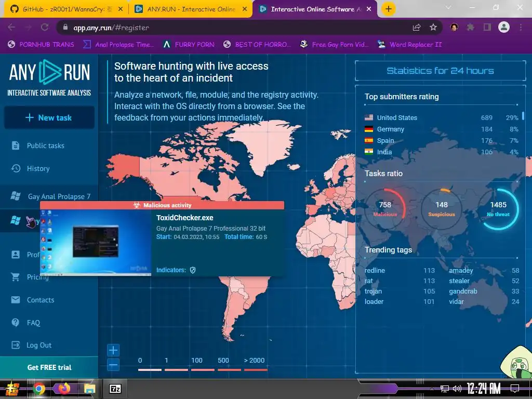Click the redline trending tag
532x399 pixels.
tap(375, 270)
